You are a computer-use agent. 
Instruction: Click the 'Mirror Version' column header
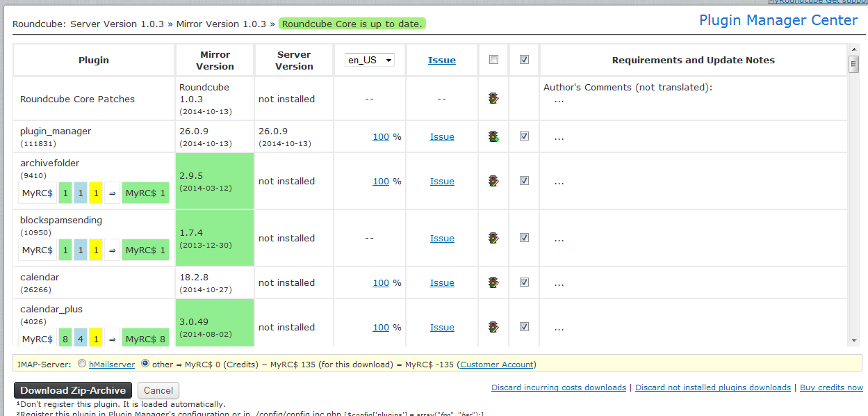(x=215, y=61)
